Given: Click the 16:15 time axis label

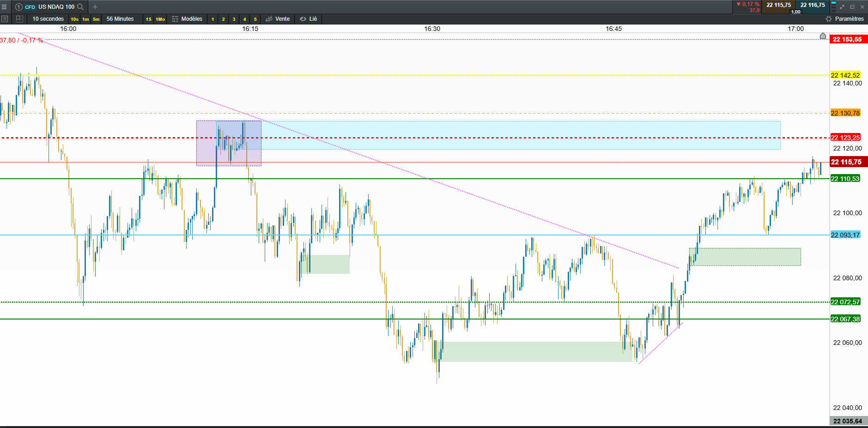Looking at the screenshot, I should (250, 29).
